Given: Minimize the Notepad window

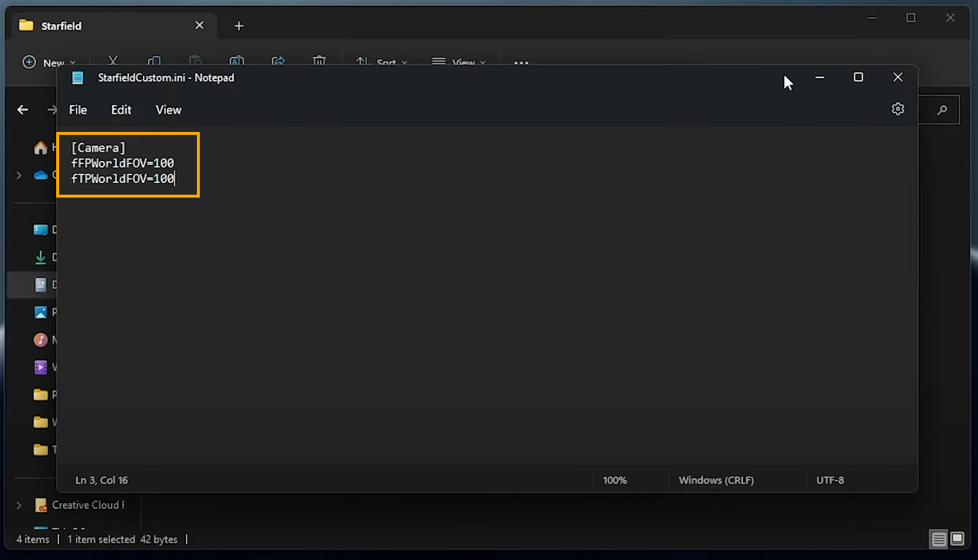Looking at the screenshot, I should (820, 77).
